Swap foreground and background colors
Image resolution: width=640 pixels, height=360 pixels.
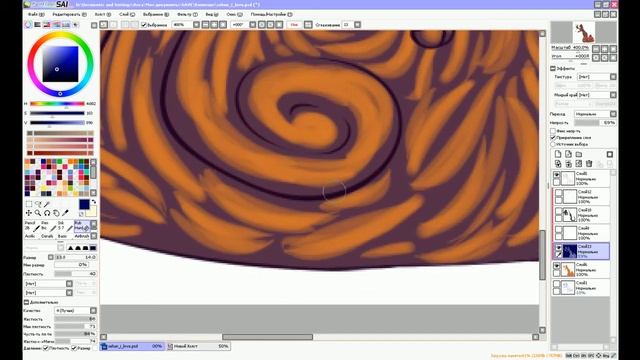pyautogui.click(x=93, y=202)
